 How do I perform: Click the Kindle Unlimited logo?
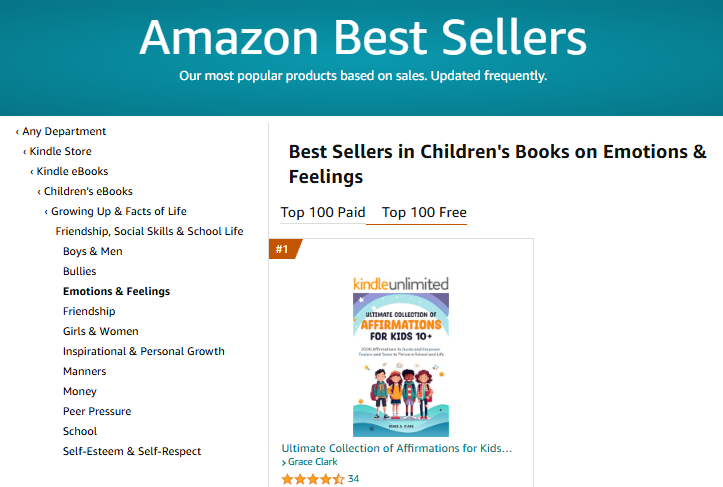[400, 283]
